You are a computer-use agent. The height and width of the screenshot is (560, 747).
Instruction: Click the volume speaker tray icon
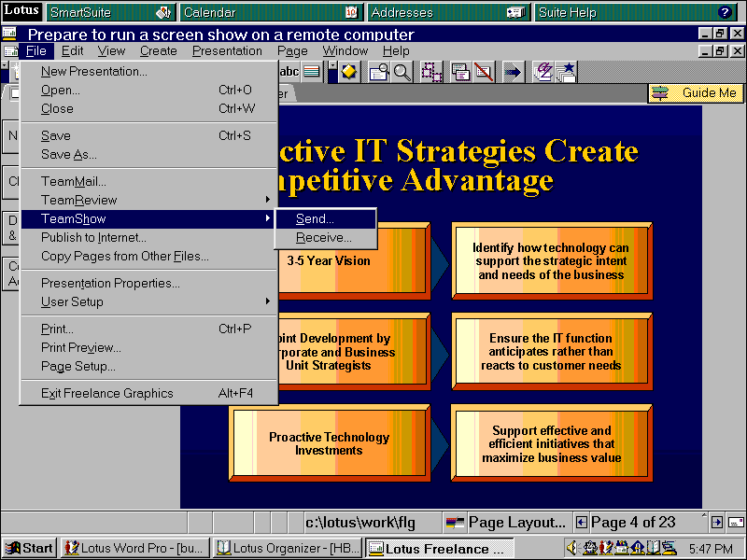click(x=572, y=548)
